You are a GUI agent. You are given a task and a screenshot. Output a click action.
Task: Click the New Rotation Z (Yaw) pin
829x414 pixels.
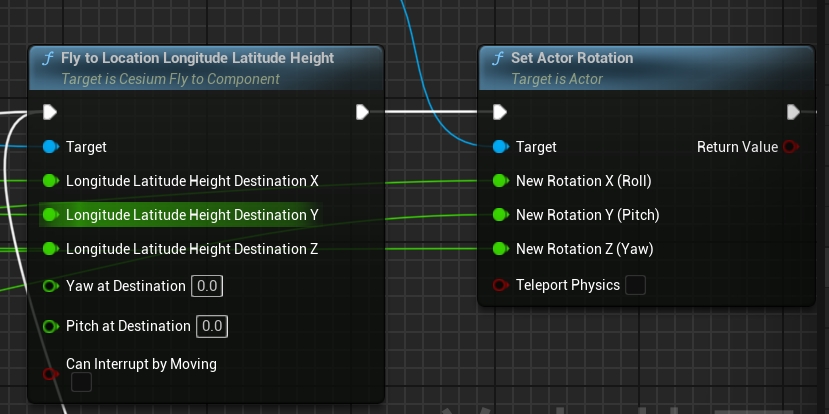pyautogui.click(x=500, y=248)
